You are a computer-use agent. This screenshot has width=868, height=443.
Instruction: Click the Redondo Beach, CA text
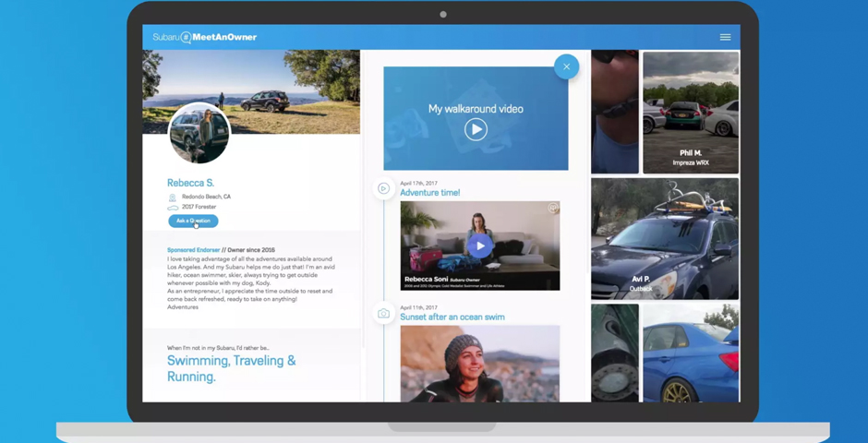point(207,197)
